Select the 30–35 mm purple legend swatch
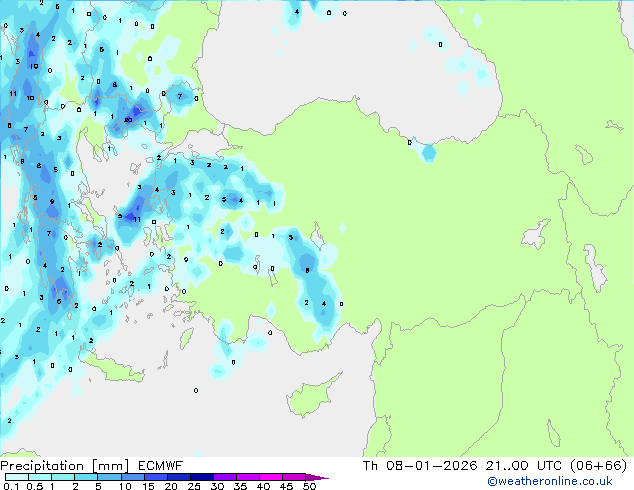The image size is (634, 490). (224, 477)
